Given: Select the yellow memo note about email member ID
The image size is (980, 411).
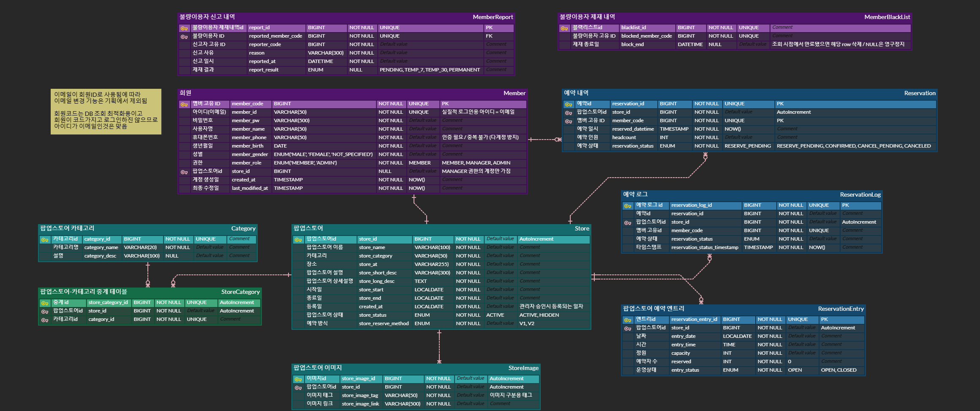Looking at the screenshot, I should coord(106,112).
